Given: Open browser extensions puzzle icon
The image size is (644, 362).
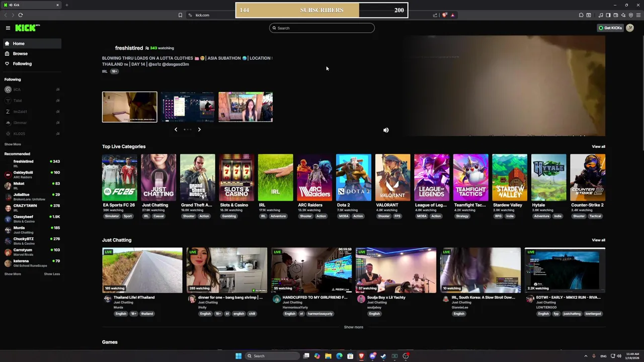Looking at the screenshot, I should 581,15.
